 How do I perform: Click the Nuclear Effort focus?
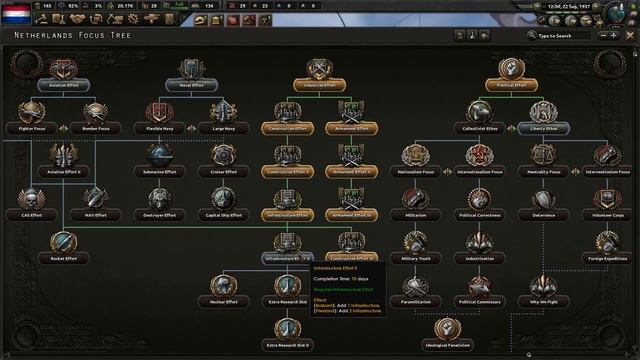point(224,291)
